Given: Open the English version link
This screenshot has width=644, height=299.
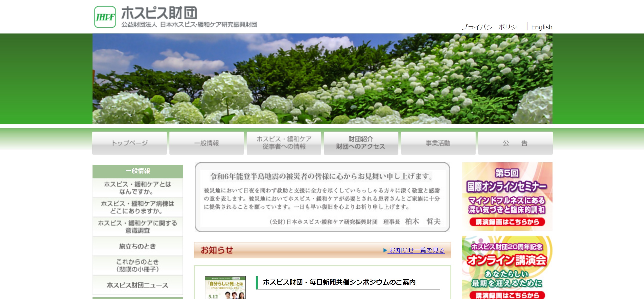Looking at the screenshot, I should click(542, 27).
